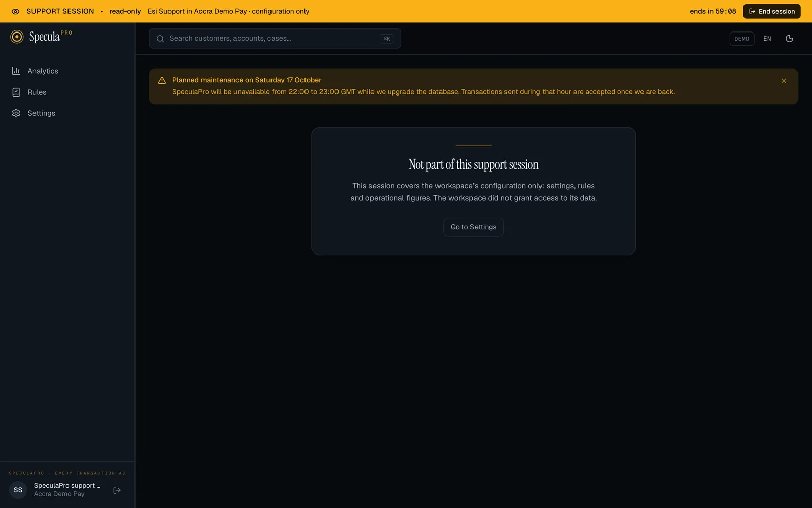The height and width of the screenshot is (508, 812).
Task: Click the DEMO badge
Action: click(742, 39)
